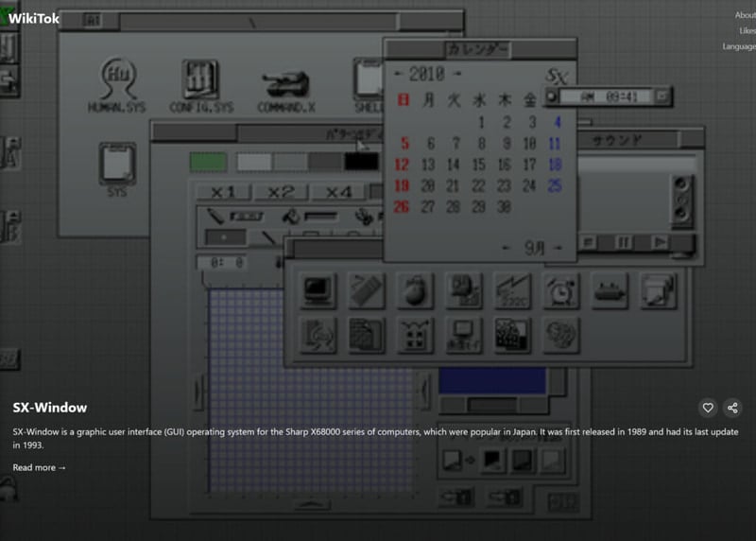Select the computer monitor icon in the launcher panel
The image size is (756, 541).
point(318,290)
